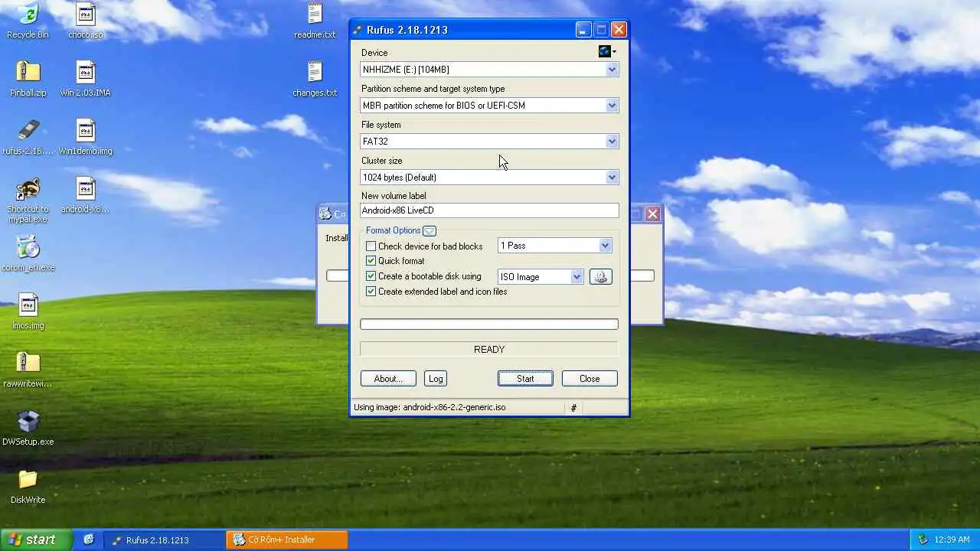
Task: Click the select ISO image disc icon
Action: tap(600, 277)
